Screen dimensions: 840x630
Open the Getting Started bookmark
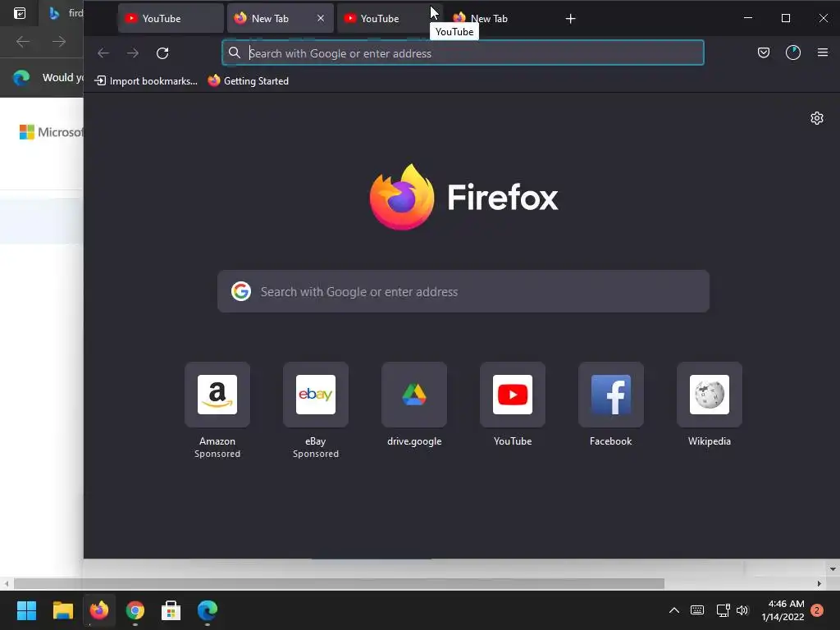point(249,81)
